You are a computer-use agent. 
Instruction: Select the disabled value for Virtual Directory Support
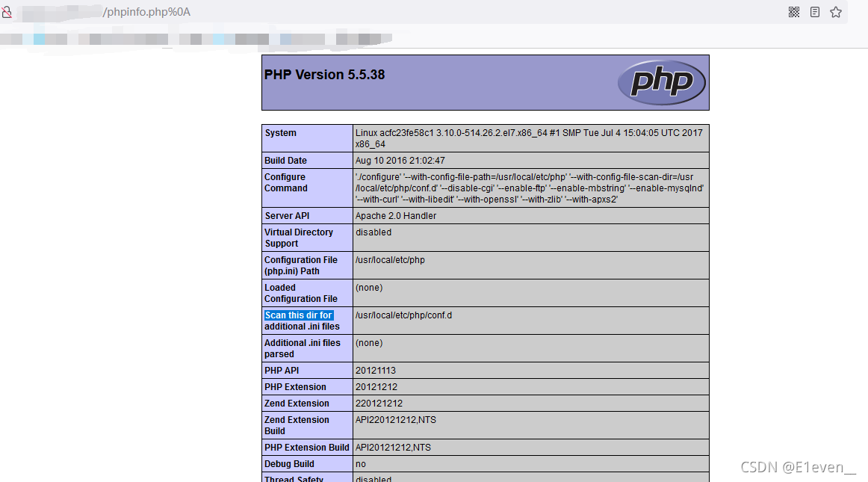[x=373, y=232]
